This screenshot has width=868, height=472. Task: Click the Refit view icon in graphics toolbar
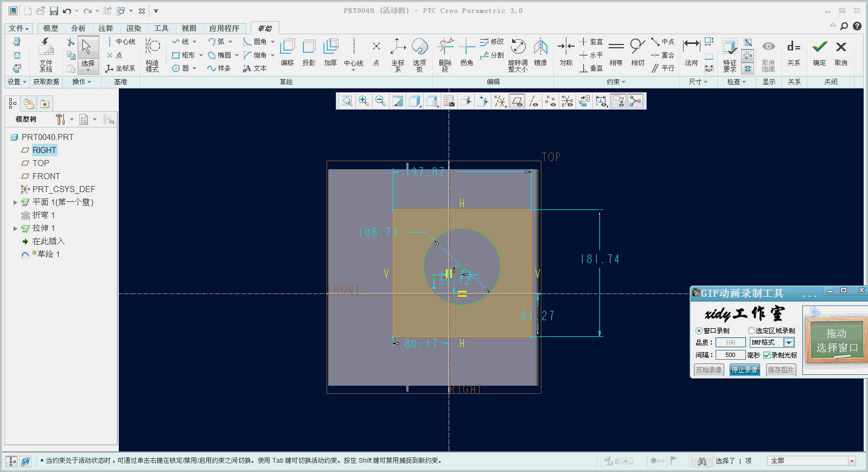pyautogui.click(x=347, y=101)
